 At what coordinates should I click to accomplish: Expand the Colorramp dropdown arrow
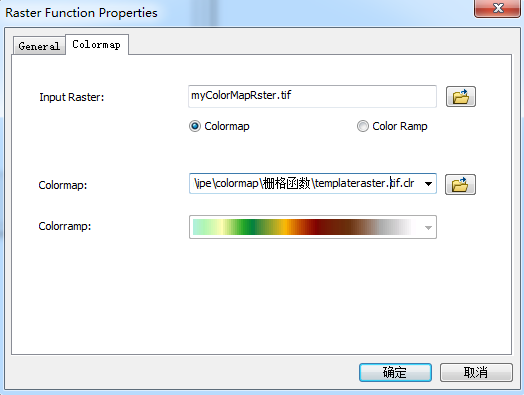tap(428, 228)
